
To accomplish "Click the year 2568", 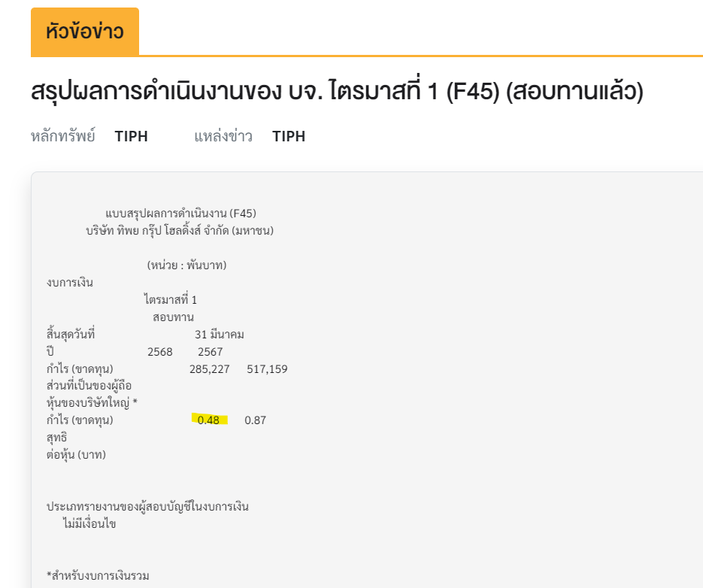I will tap(160, 352).
